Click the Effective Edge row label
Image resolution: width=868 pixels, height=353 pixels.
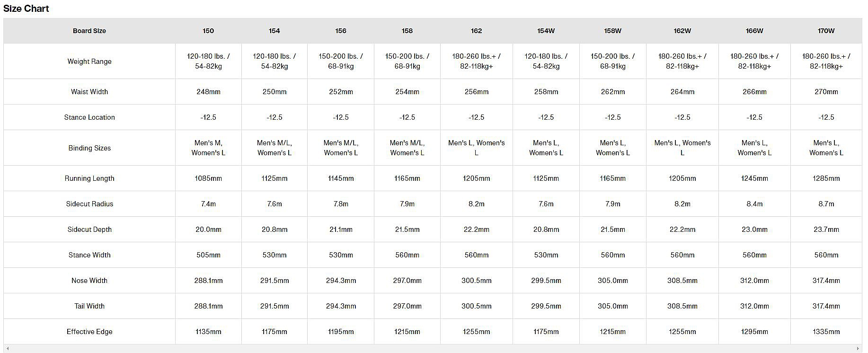89,332
